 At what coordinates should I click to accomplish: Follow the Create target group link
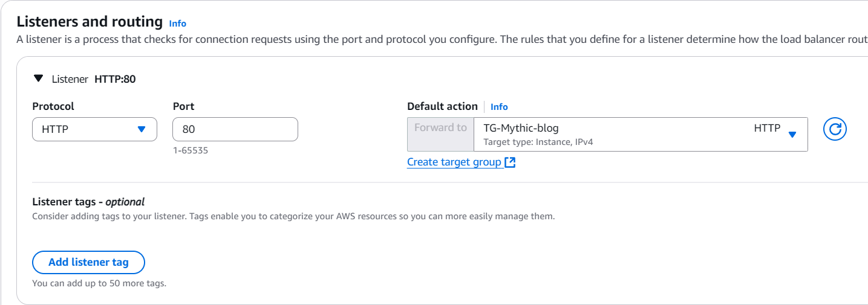coord(454,162)
